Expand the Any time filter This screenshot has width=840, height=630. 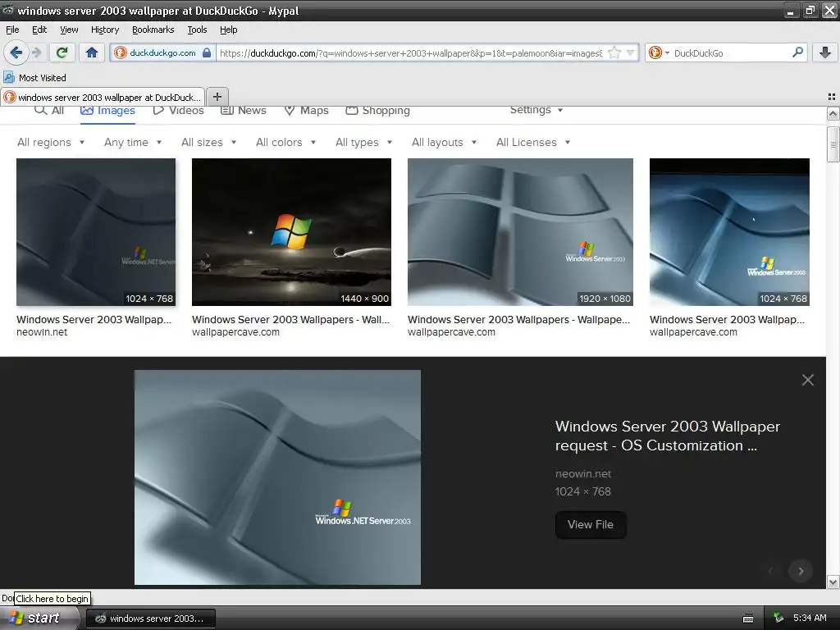click(x=133, y=142)
